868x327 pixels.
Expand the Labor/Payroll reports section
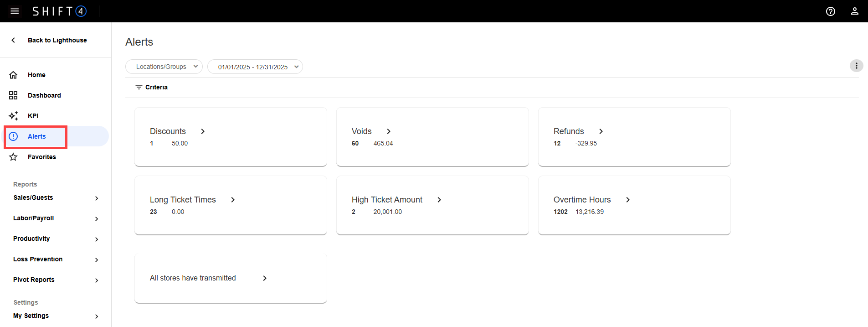click(x=56, y=218)
